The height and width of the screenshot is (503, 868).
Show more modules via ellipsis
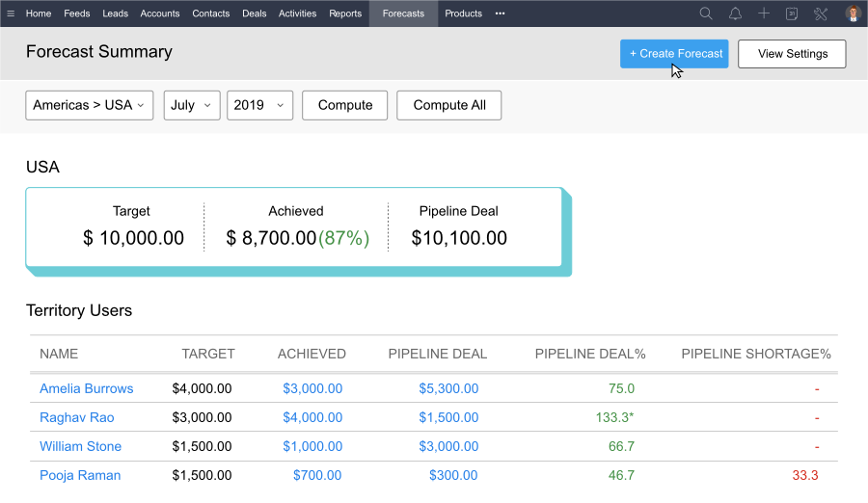[500, 13]
